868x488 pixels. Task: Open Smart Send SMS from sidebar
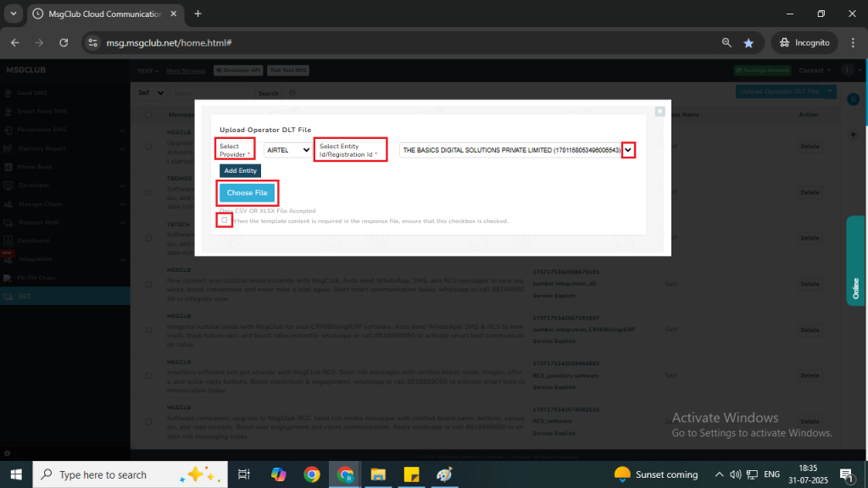[x=42, y=111]
